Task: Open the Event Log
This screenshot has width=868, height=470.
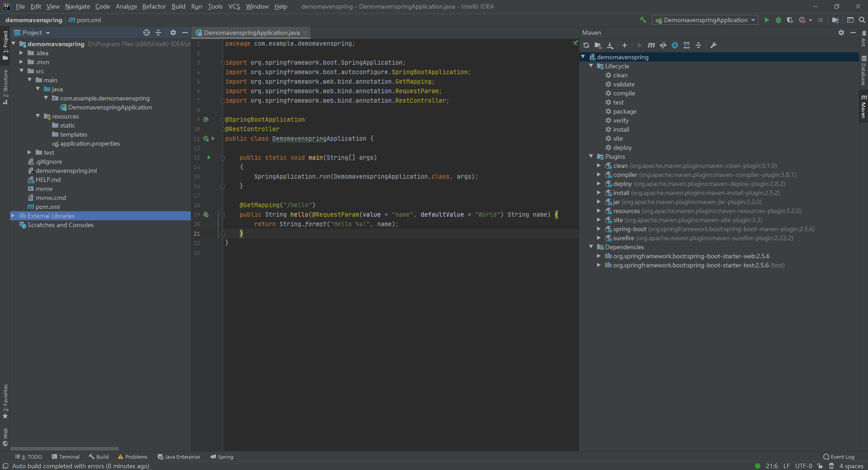Action: click(839, 457)
